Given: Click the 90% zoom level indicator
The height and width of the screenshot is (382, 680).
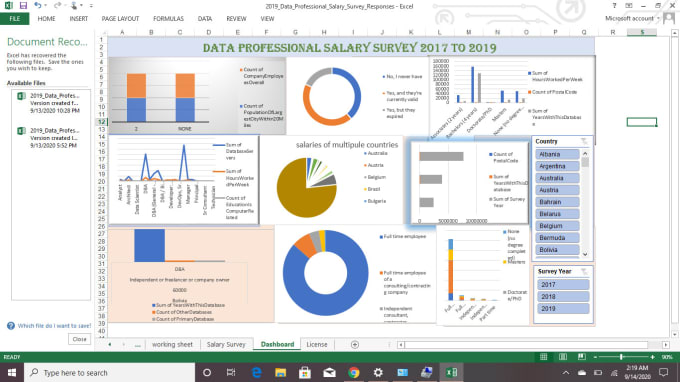Looking at the screenshot, I should coord(667,357).
